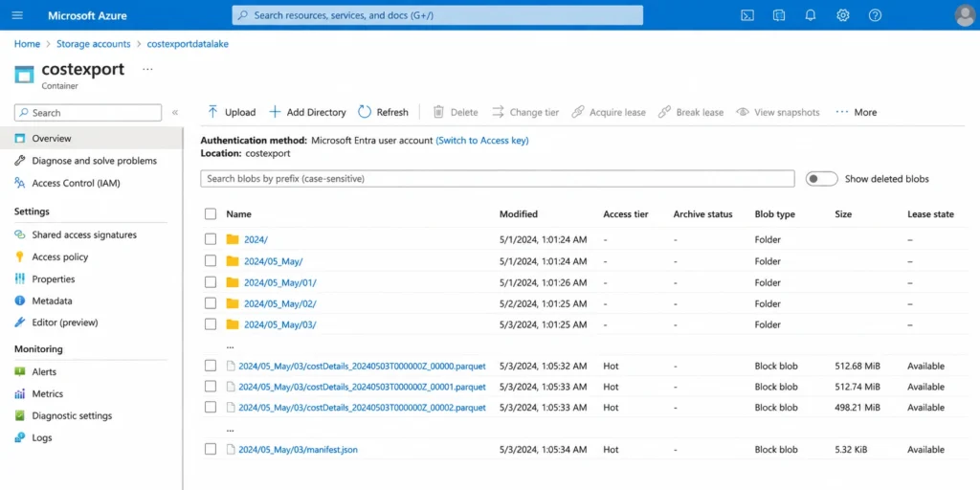Screen dimensions: 980x490
Task: Open the 2024/05_May/02/ folder
Action: click(280, 303)
